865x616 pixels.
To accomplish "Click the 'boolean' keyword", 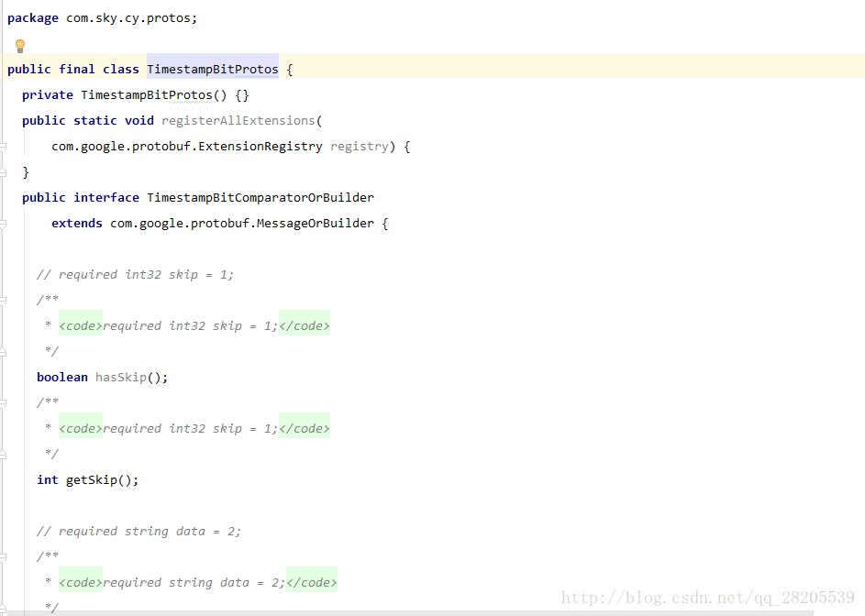I will [62, 378].
